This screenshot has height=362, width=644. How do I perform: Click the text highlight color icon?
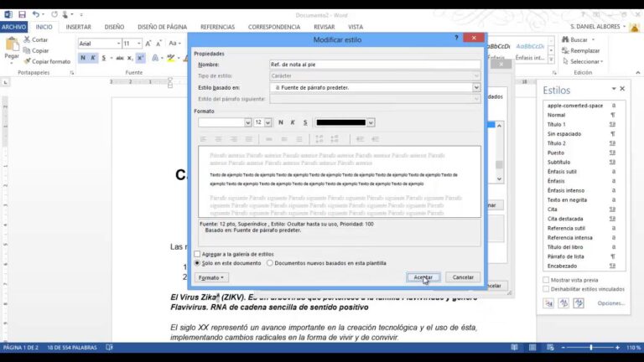[171, 58]
